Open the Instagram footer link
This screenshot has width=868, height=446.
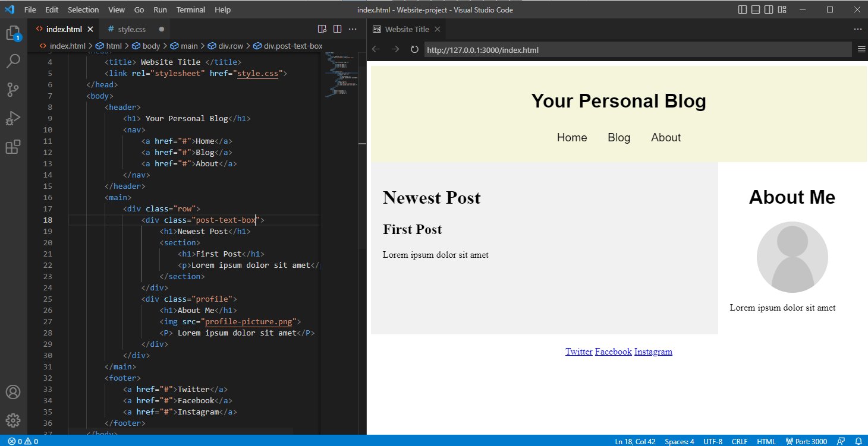coord(653,351)
